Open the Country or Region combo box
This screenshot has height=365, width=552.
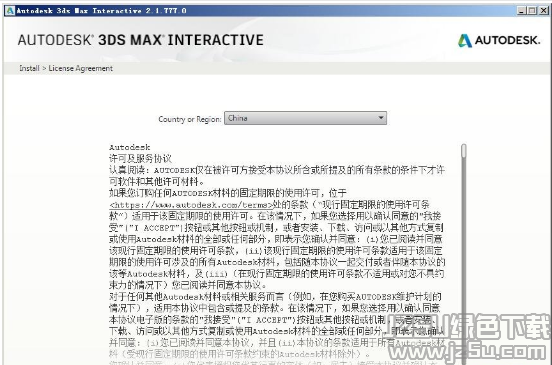click(x=305, y=118)
